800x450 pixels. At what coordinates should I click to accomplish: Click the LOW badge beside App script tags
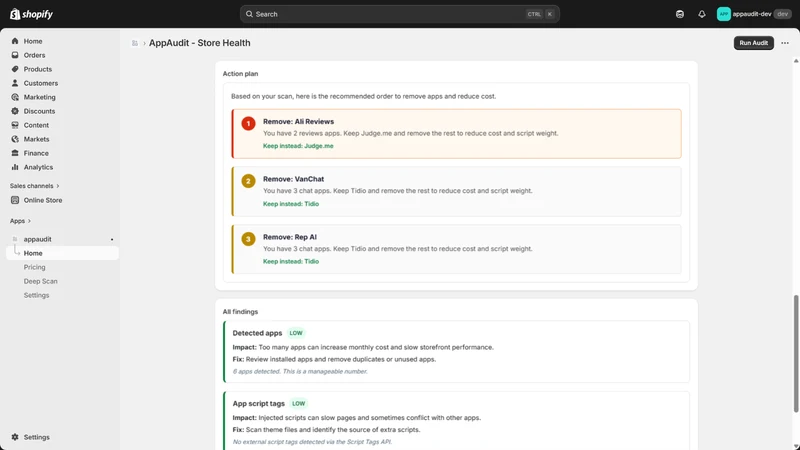[x=298, y=403]
